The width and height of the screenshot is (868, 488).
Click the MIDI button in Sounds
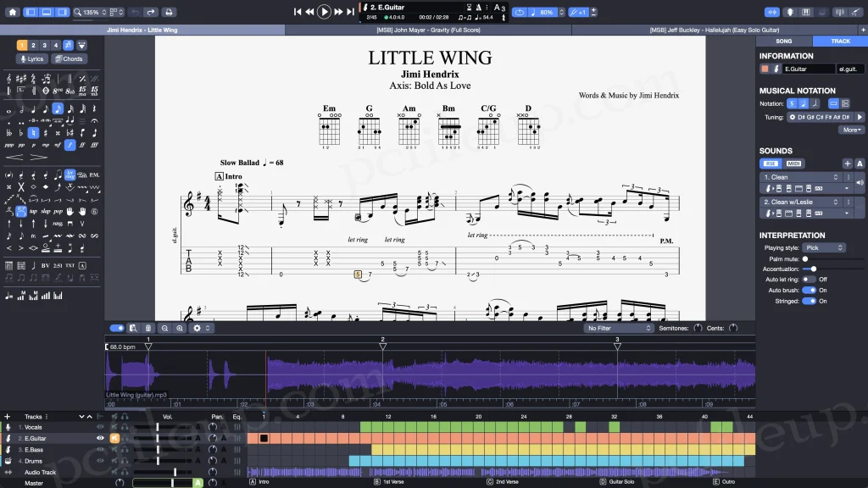pyautogui.click(x=793, y=164)
